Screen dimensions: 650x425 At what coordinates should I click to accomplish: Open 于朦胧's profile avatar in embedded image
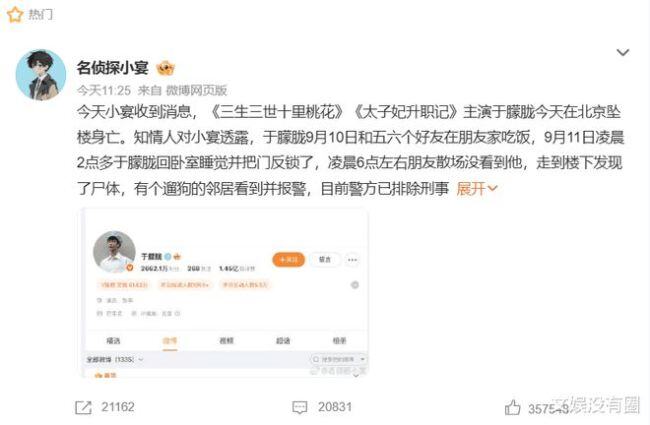click(114, 252)
